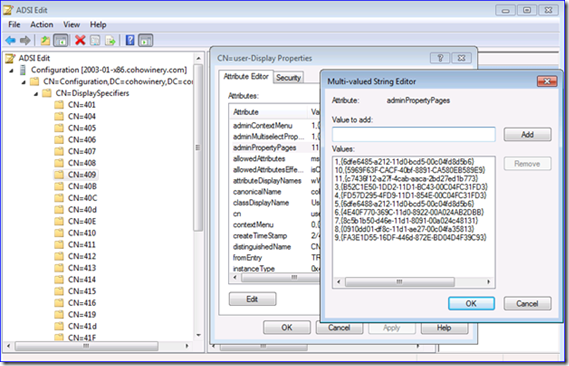Click the CN=401 folder icon
The height and width of the screenshot is (366, 569).
tap(58, 105)
